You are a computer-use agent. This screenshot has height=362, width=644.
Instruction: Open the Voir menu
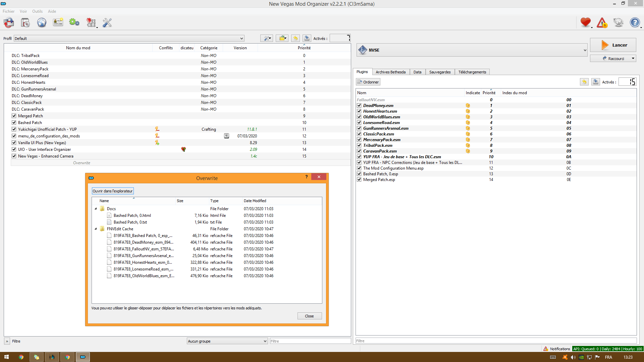23,11
